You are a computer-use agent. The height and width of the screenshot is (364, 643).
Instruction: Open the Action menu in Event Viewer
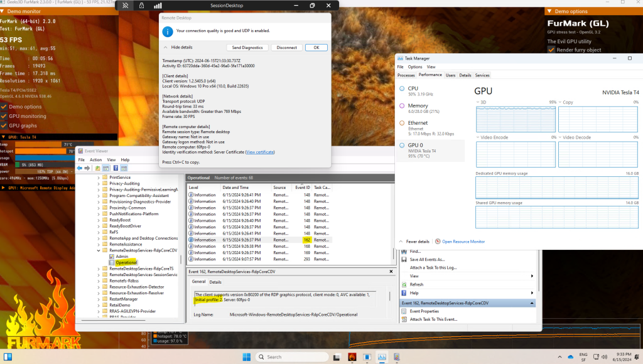pos(95,160)
